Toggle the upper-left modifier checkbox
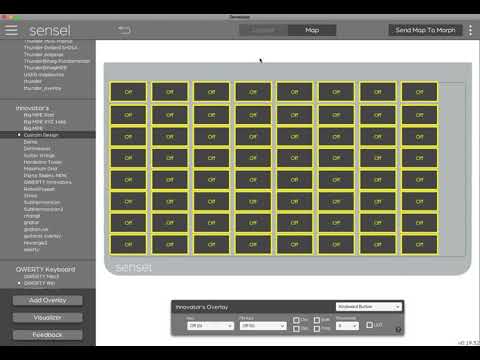Viewport: 480px width, 360px height. click(296, 320)
